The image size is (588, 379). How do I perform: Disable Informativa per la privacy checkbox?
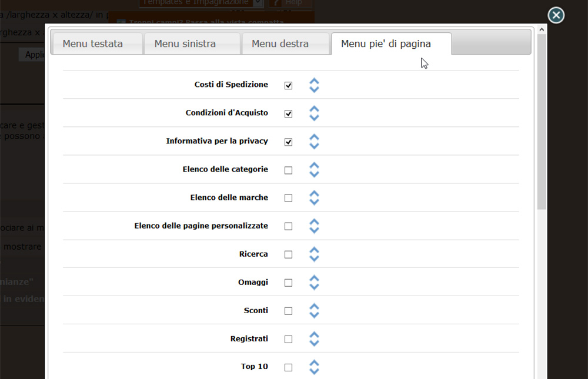(x=288, y=142)
